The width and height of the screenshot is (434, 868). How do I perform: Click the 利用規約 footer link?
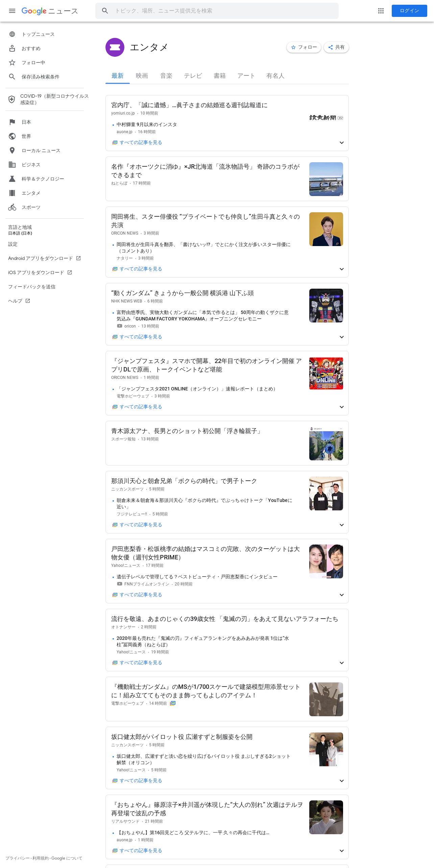[x=40, y=858]
